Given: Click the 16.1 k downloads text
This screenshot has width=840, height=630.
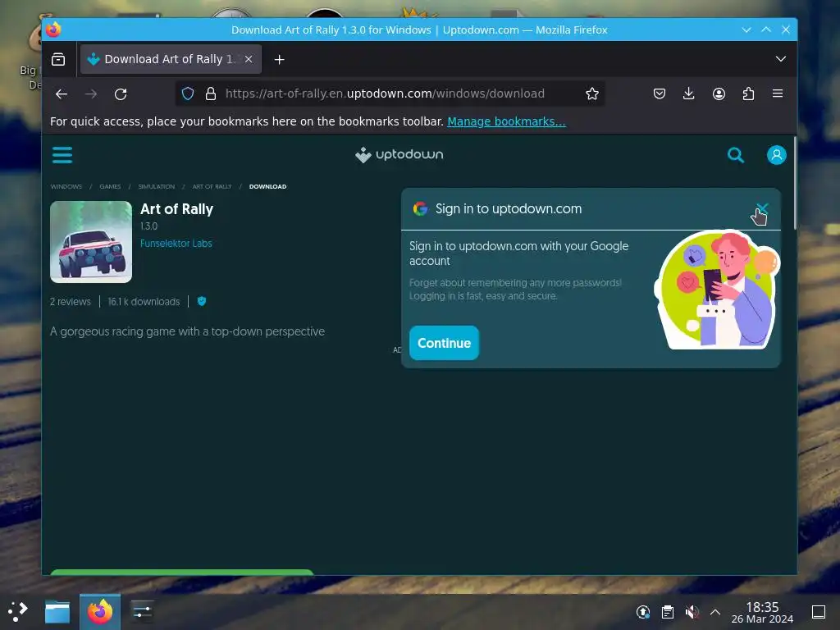Looking at the screenshot, I should point(144,302).
